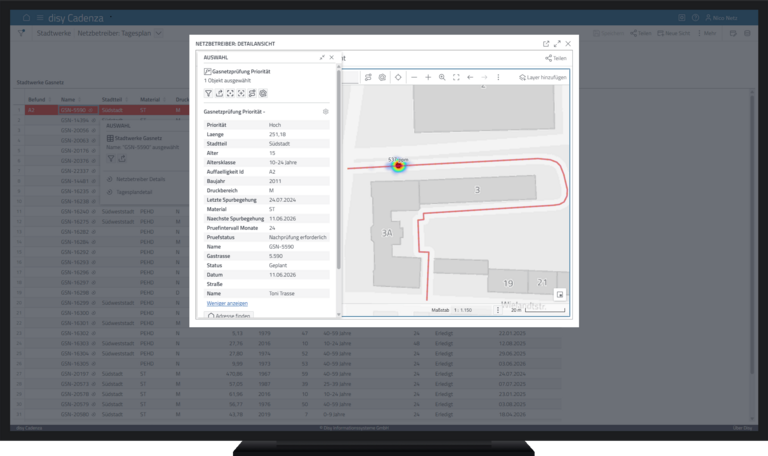
Task: Open the Detailansicht dialog in a new window
Action: click(x=546, y=44)
